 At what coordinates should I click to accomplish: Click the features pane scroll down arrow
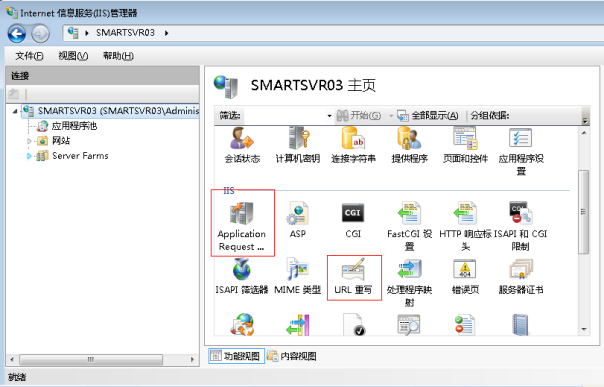point(584,330)
